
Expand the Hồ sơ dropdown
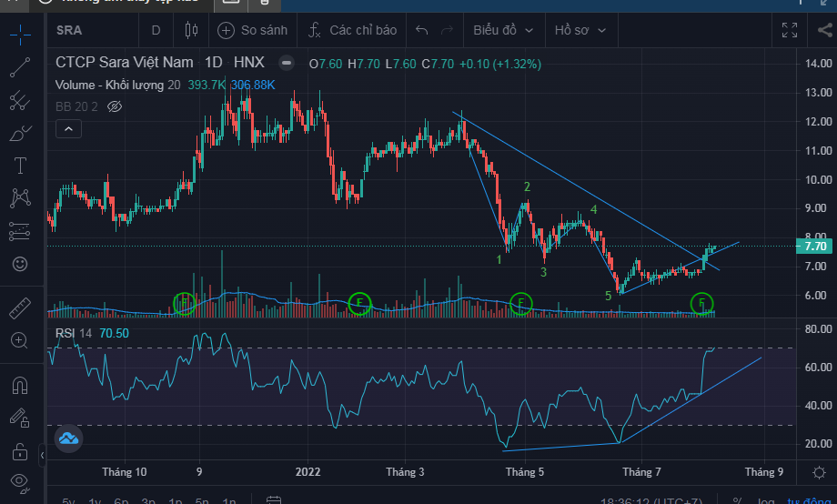pos(580,30)
